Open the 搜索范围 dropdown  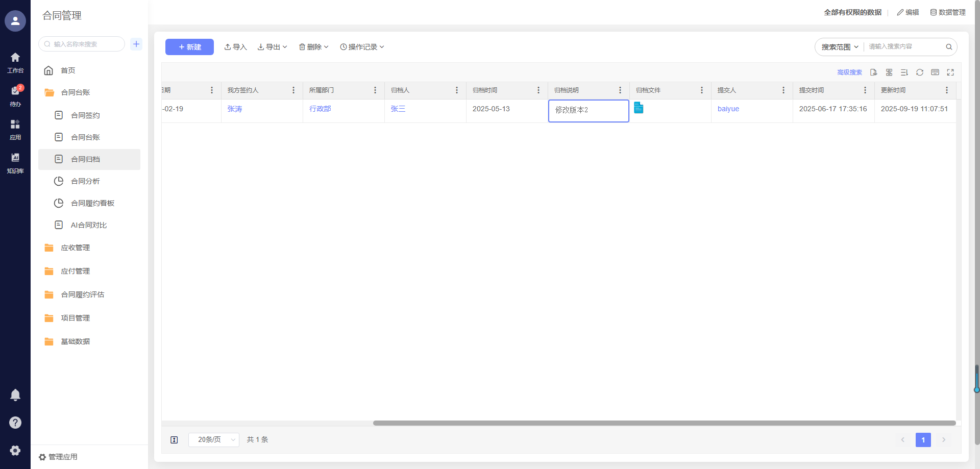click(x=840, y=47)
